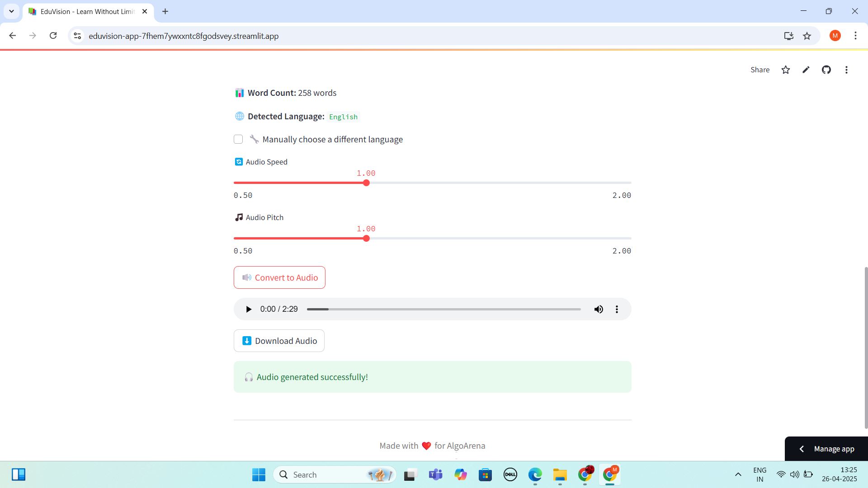The width and height of the screenshot is (868, 488).
Task: Click the Convert to Audio button
Action: (279, 277)
